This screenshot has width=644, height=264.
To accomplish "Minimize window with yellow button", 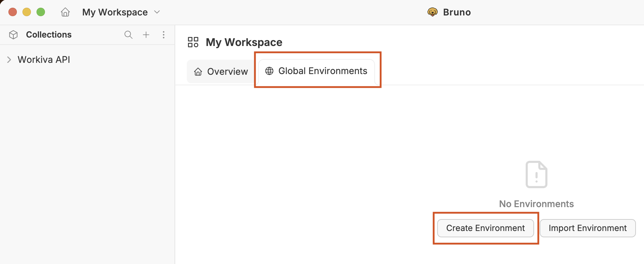I will 27,12.
